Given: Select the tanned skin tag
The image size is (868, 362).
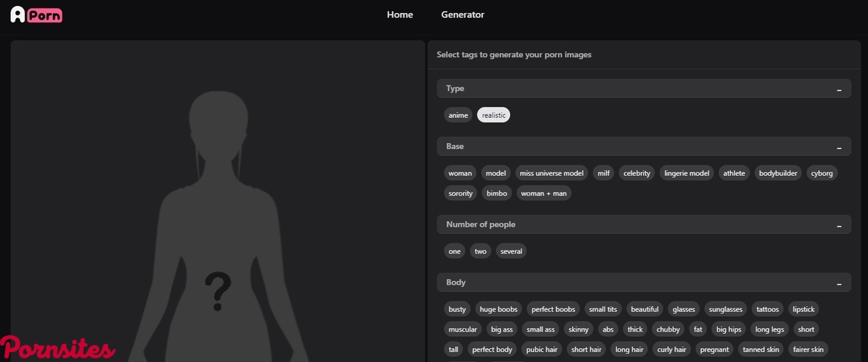Looking at the screenshot, I should tap(761, 350).
